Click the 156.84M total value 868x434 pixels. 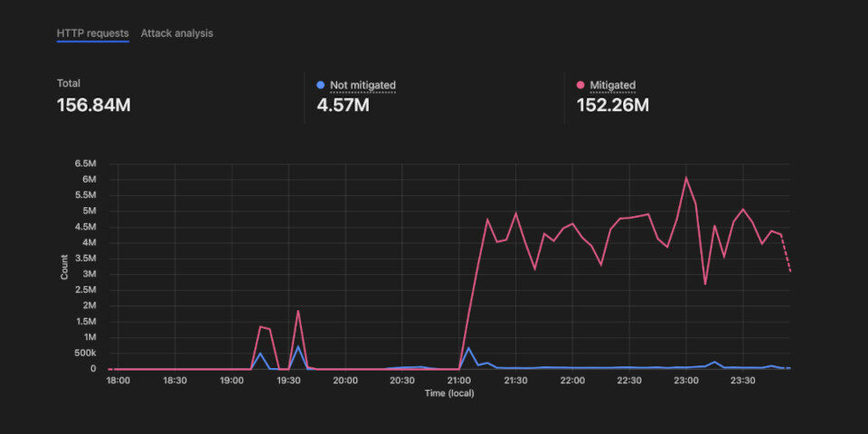pyautogui.click(x=93, y=105)
